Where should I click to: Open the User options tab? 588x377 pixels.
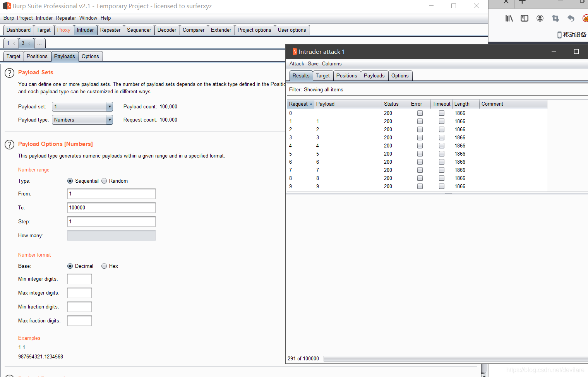(292, 30)
